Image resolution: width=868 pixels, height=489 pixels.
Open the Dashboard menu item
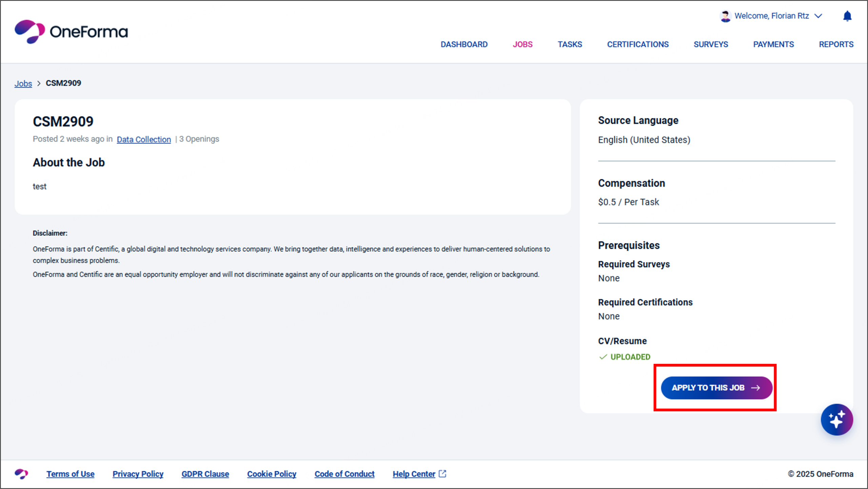coord(464,44)
